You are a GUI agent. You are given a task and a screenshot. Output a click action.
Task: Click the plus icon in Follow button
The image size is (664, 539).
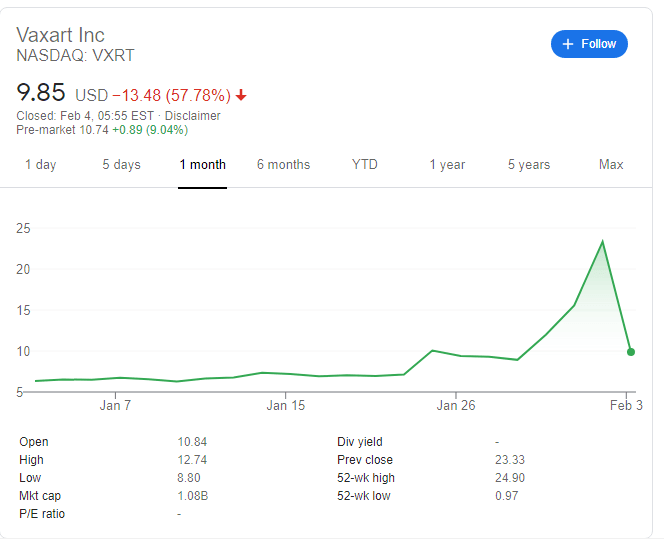point(568,44)
